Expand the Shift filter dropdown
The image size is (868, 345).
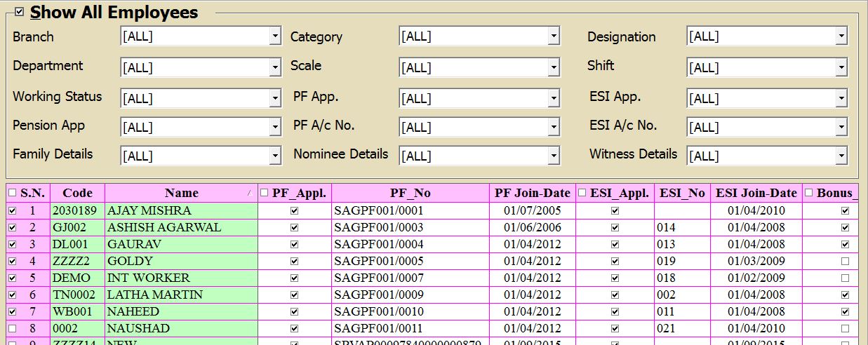click(x=841, y=67)
